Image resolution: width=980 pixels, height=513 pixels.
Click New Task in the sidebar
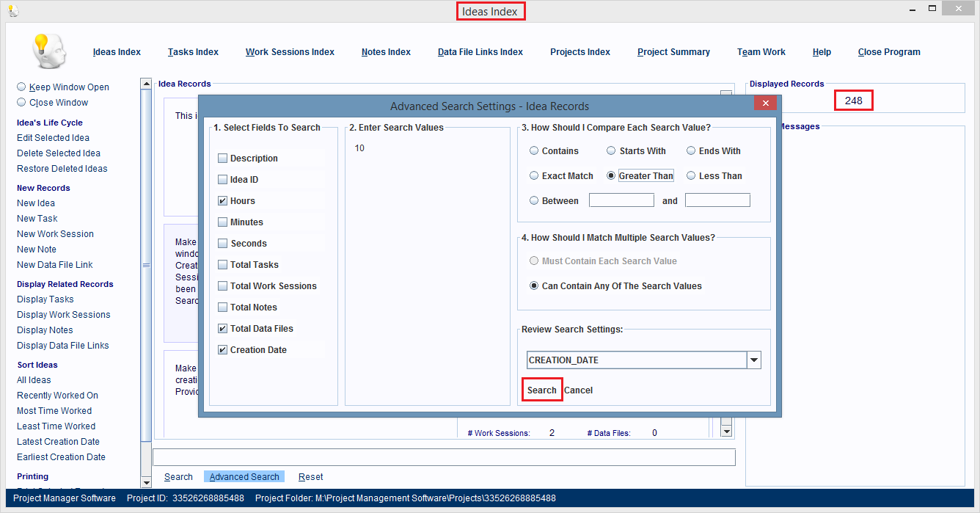(37, 219)
